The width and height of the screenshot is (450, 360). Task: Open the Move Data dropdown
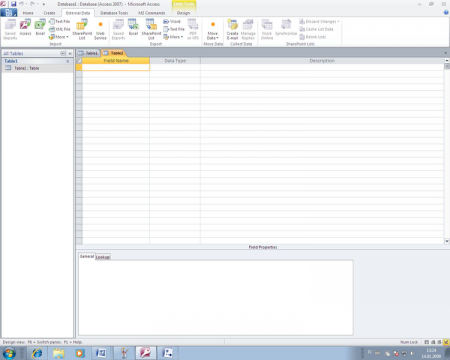(213, 29)
